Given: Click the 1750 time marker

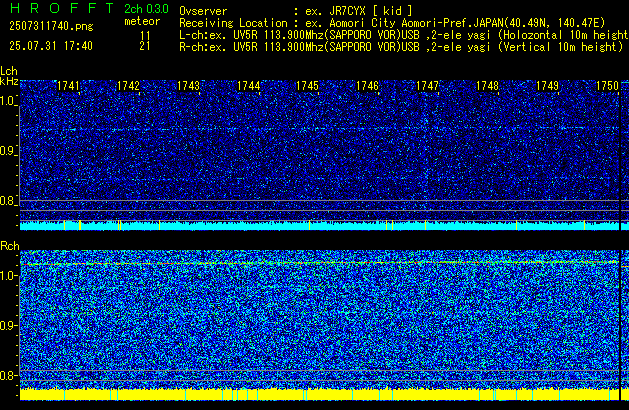Looking at the screenshot, I should 607,86.
